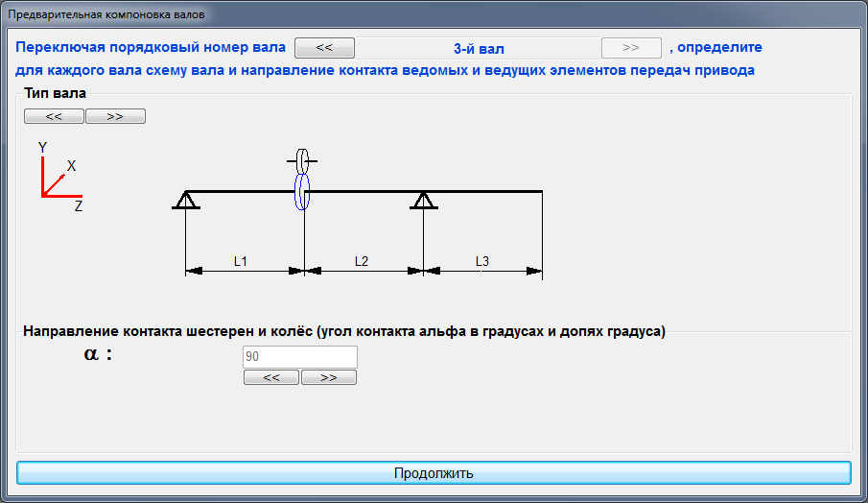The width and height of the screenshot is (868, 503).
Task: Decrease contact angle alpha value
Action: click(x=271, y=377)
